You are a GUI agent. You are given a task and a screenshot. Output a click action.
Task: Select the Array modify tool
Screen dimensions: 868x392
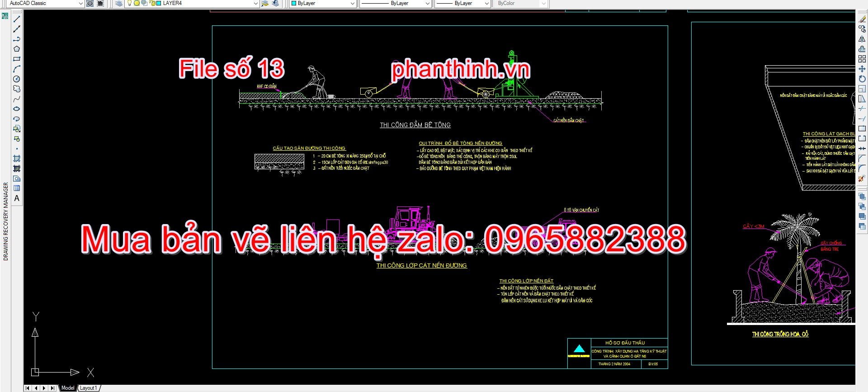coord(862,59)
